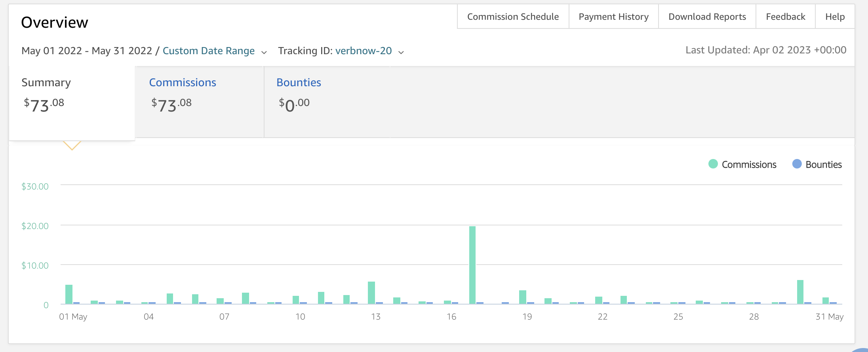
Task: Click the tallest commission bar on day 17
Action: click(x=472, y=265)
